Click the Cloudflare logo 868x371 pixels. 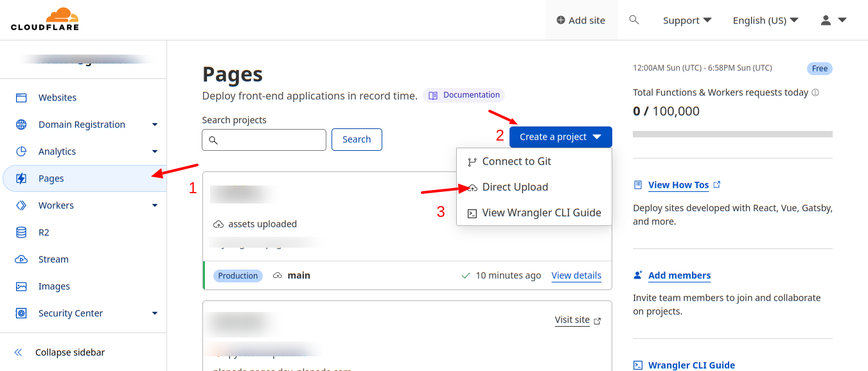click(x=45, y=19)
